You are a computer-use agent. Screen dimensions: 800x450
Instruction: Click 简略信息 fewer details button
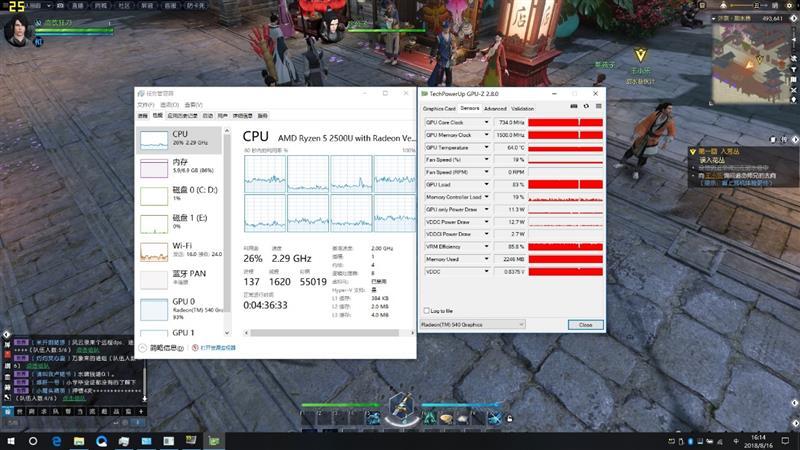tap(162, 348)
